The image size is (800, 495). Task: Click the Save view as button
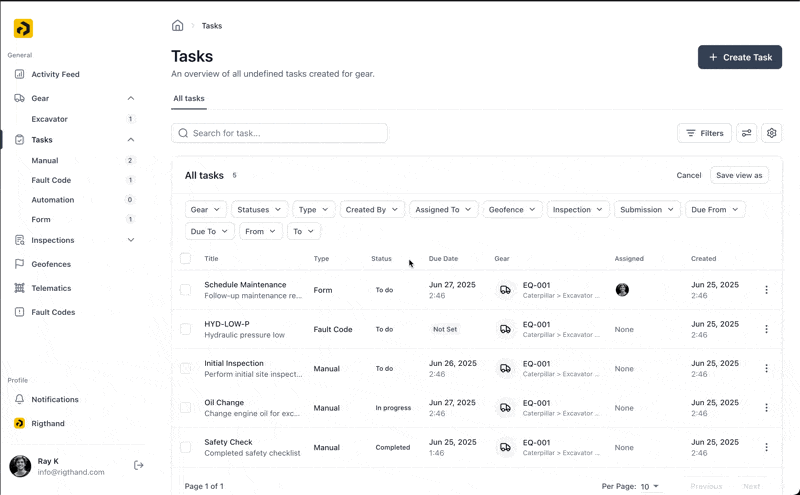739,175
